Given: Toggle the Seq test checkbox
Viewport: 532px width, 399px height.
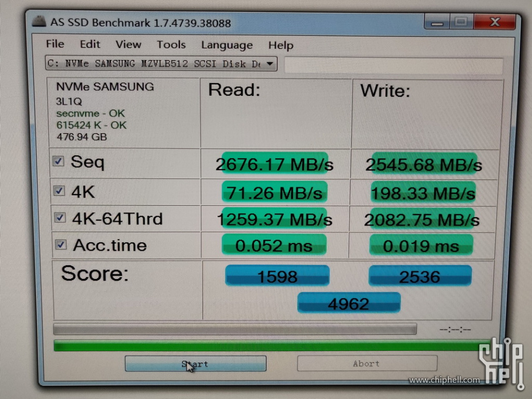Looking at the screenshot, I should pyautogui.click(x=59, y=161).
